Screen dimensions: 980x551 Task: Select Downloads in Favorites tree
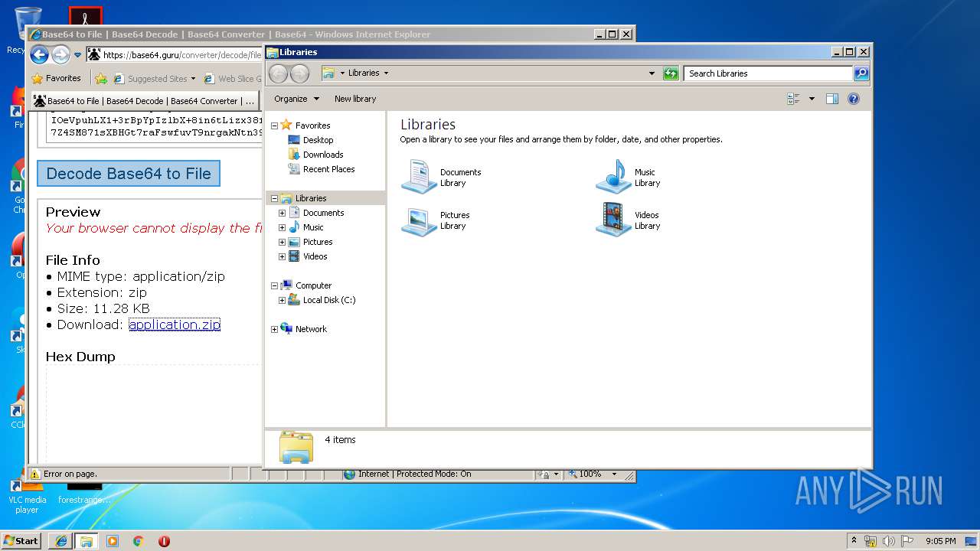click(323, 155)
